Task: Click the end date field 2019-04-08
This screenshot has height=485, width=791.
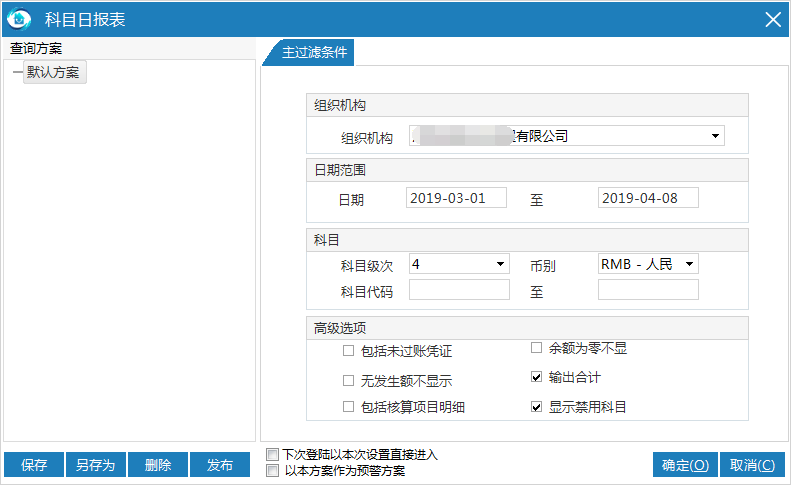Action: coord(648,198)
